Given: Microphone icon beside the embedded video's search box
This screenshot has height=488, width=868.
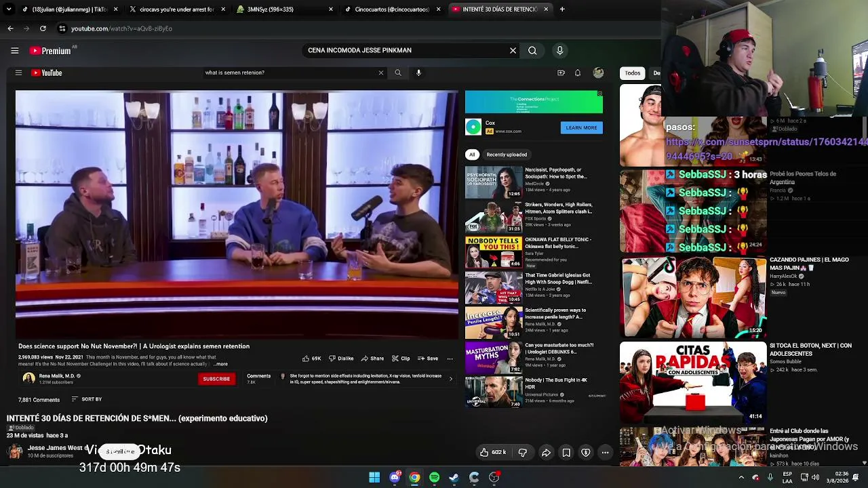Looking at the screenshot, I should pos(418,73).
